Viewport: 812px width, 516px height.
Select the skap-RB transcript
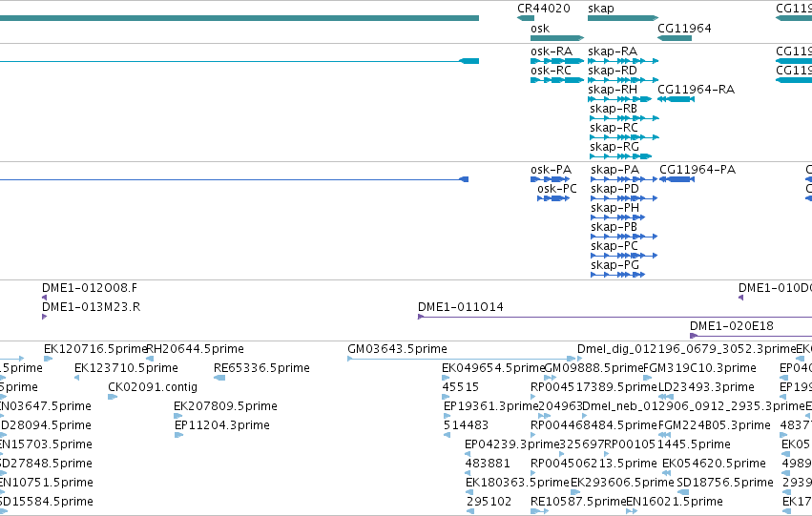pos(625,118)
